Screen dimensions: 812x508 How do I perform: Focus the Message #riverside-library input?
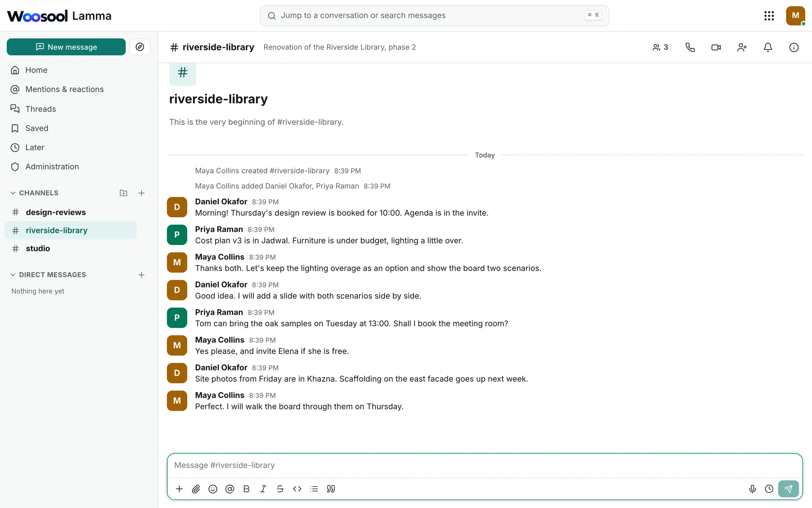coord(485,465)
